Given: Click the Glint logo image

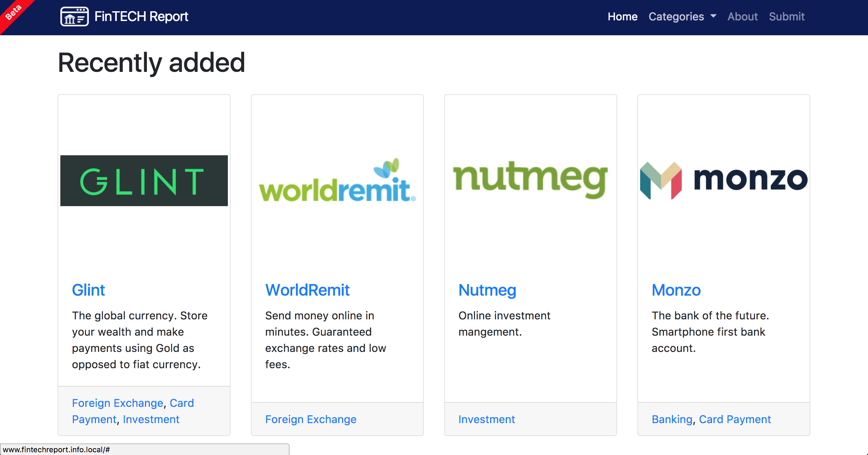Looking at the screenshot, I should (144, 180).
